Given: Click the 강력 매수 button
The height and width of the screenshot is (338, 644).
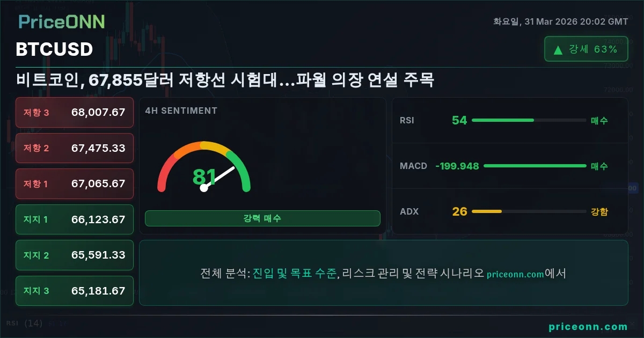Looking at the screenshot, I should (262, 218).
